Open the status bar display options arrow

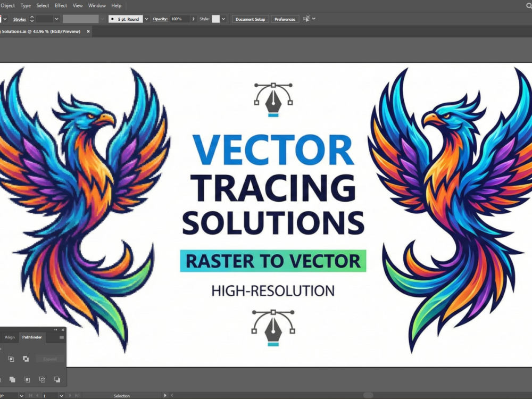coord(165,395)
